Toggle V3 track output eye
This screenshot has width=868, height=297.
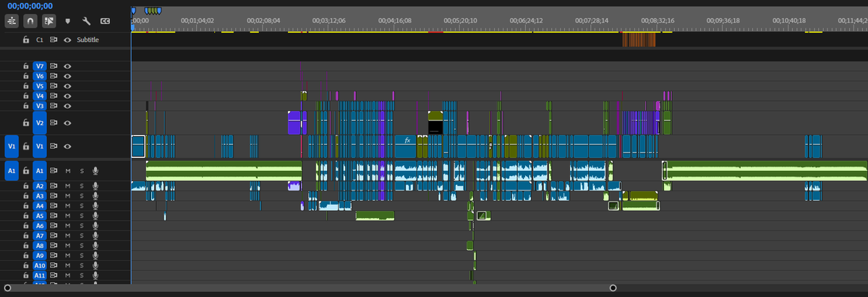[67, 106]
